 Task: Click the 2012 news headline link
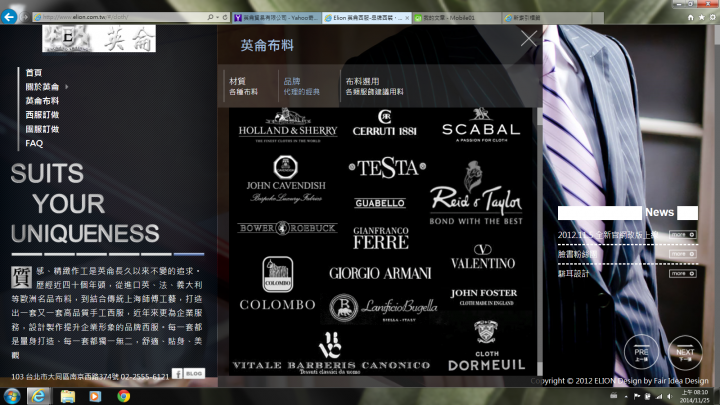click(x=608, y=235)
